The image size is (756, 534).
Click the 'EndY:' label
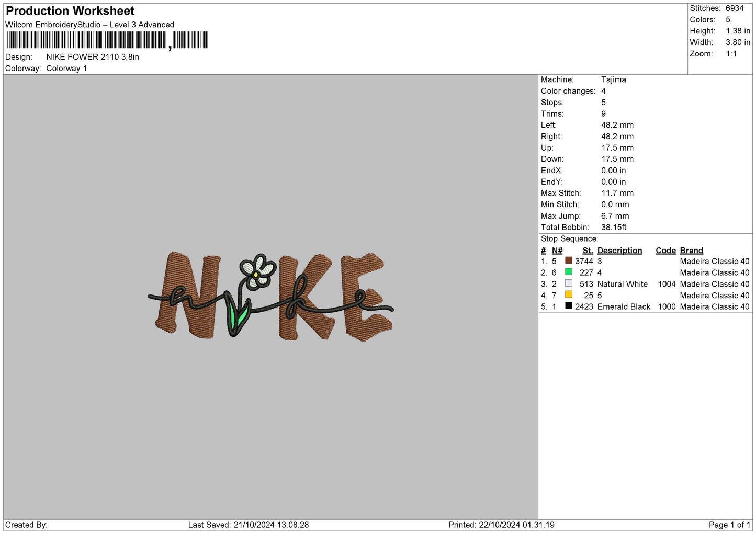click(x=552, y=182)
